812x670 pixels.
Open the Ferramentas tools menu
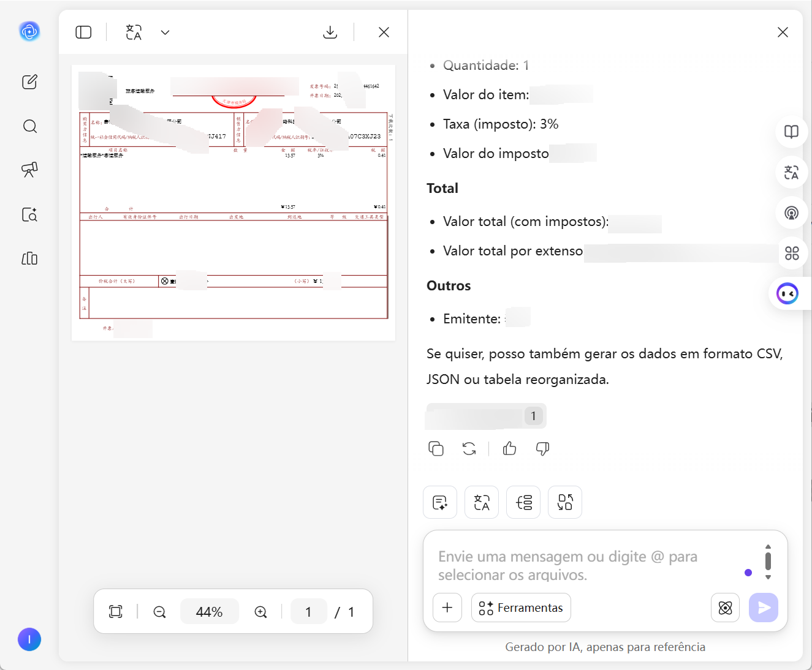[521, 608]
